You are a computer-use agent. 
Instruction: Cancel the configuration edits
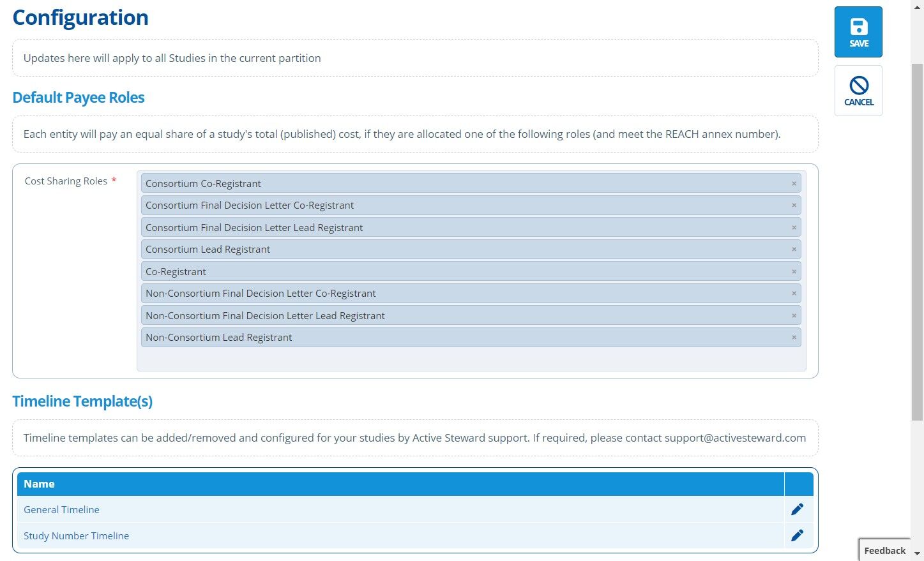(858, 91)
